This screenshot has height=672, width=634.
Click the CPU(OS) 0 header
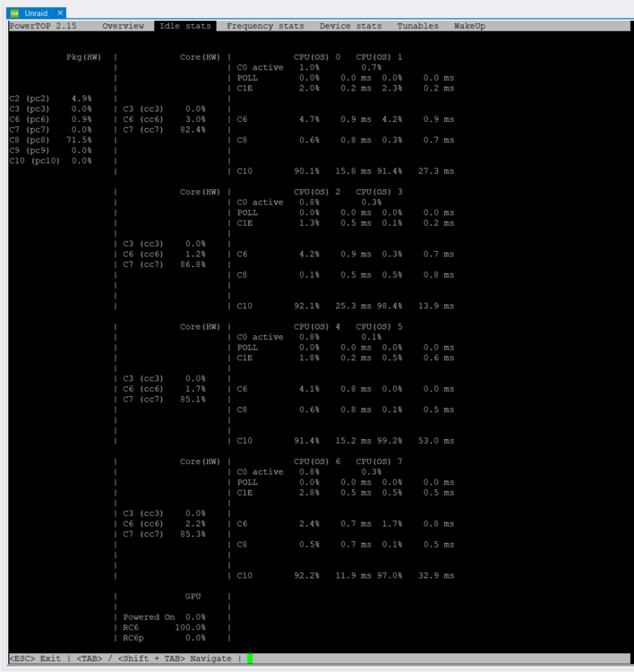317,57
